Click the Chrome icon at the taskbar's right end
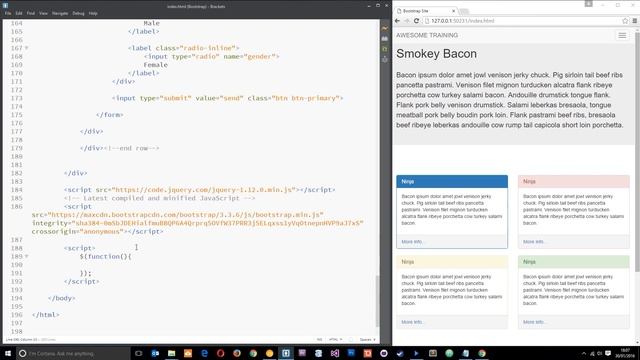This screenshot has height=360, width=640. 482,353
